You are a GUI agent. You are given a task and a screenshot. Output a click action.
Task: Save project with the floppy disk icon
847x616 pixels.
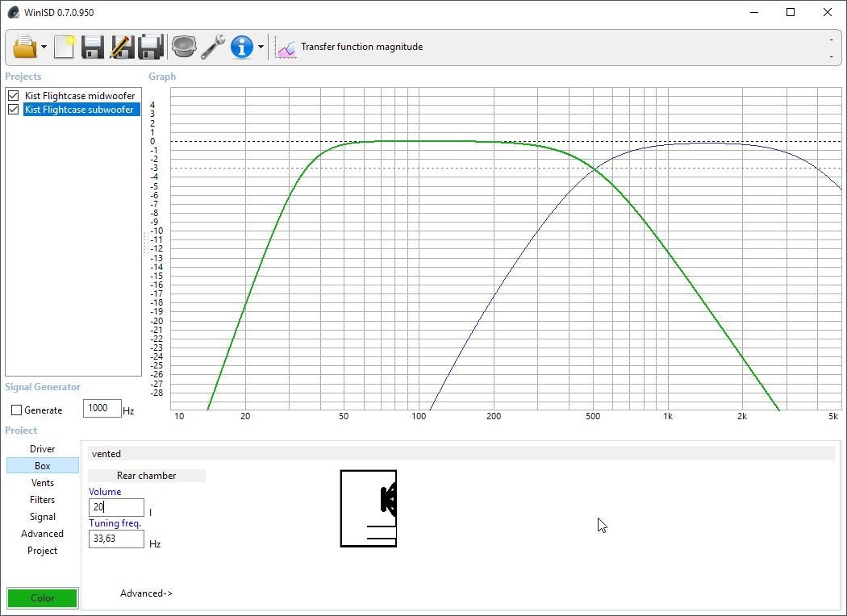[93, 47]
